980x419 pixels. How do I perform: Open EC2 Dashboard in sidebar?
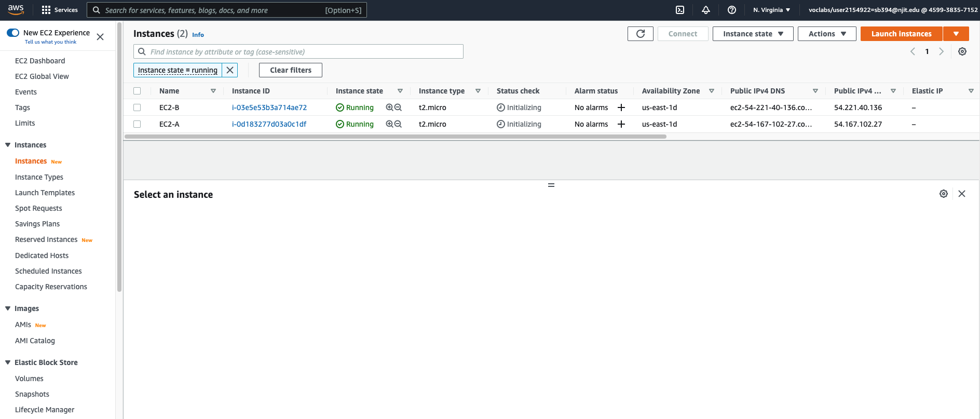[40, 61]
